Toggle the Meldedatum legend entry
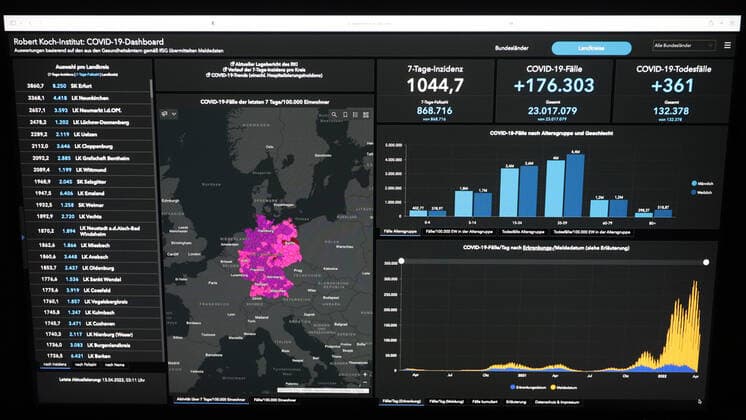Viewport: 746px width, 420px height. (x=564, y=387)
